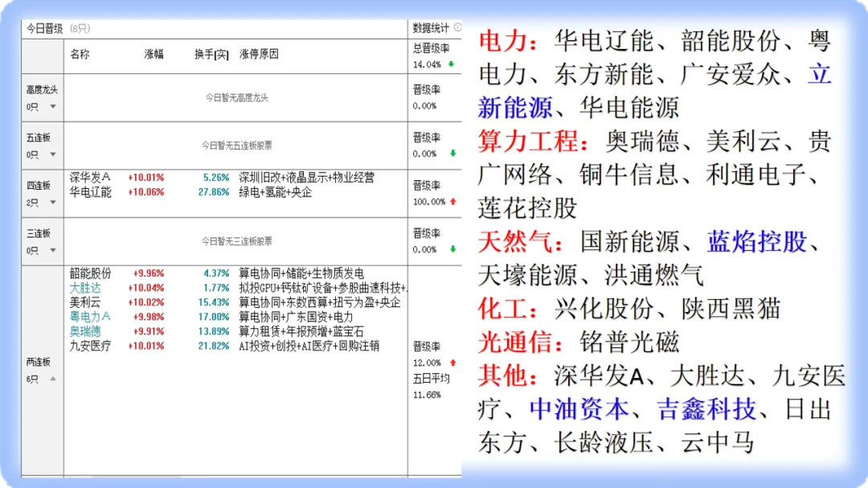Screen dimensions: 868x488
Task: Click 深圳旧改+液晶显示+物业经营 reason text
Action: click(307, 177)
